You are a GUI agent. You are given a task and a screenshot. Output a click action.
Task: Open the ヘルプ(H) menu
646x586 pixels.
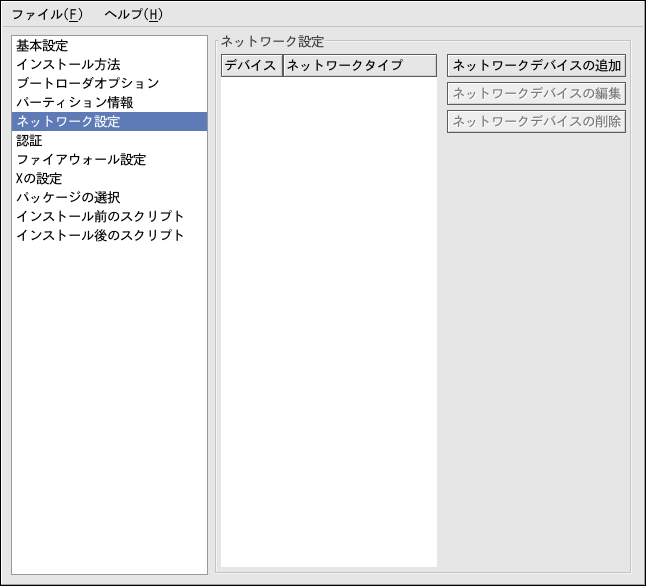[x=133, y=14]
